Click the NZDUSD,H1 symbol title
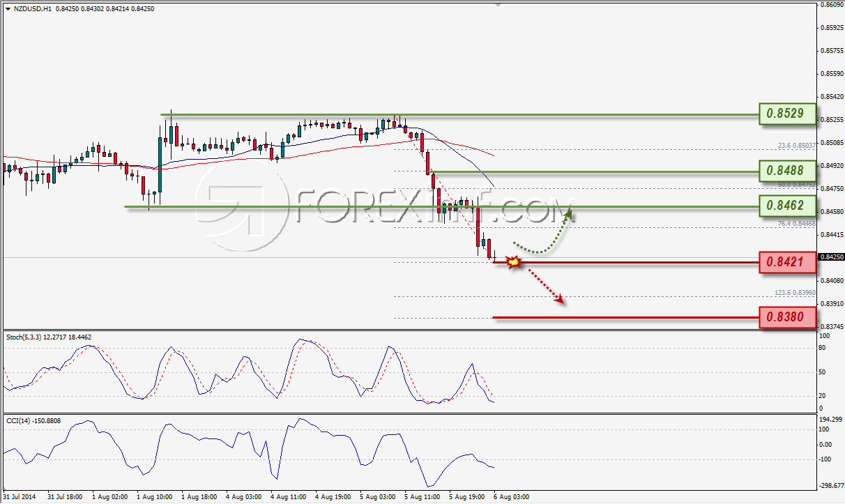845x504 pixels. [27, 9]
